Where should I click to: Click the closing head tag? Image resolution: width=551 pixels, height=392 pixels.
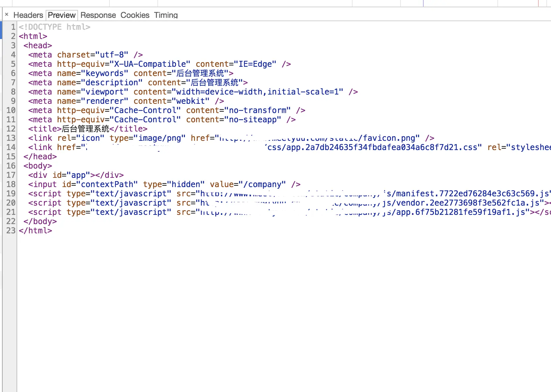coord(40,156)
